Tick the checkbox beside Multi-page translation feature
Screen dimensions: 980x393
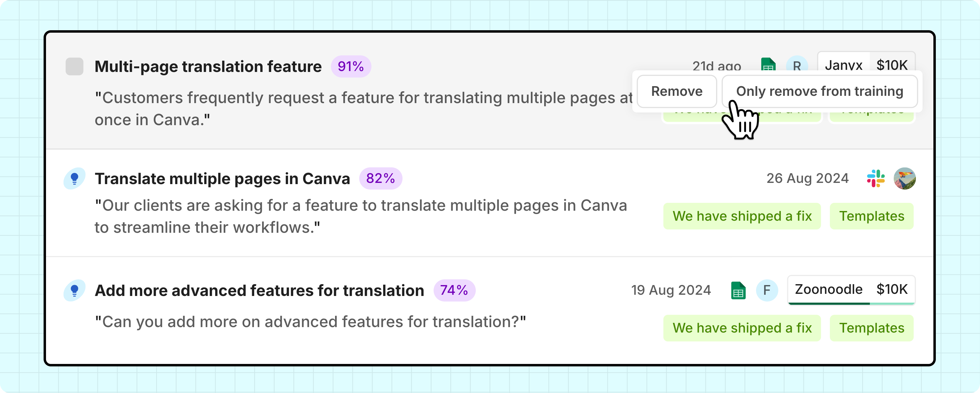(74, 67)
